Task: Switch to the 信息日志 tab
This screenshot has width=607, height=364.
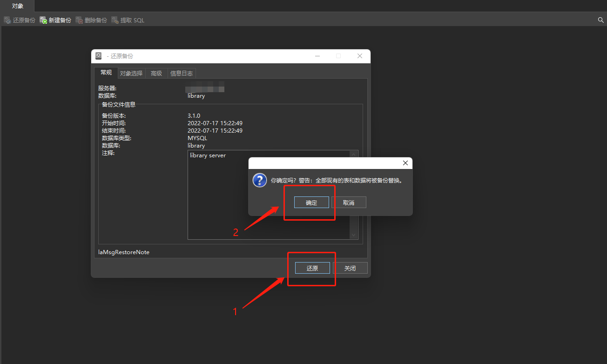Action: pos(182,73)
